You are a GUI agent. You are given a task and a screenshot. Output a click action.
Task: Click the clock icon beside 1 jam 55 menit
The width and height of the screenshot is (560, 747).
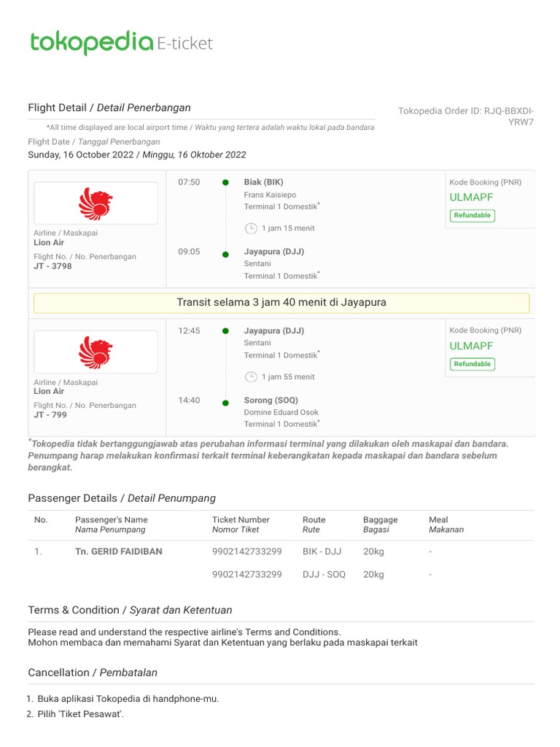(251, 377)
